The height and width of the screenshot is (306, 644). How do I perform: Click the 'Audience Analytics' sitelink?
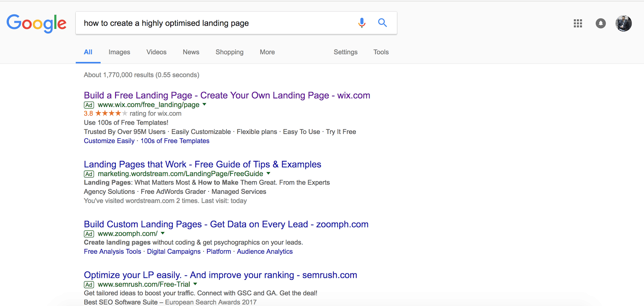click(x=265, y=251)
